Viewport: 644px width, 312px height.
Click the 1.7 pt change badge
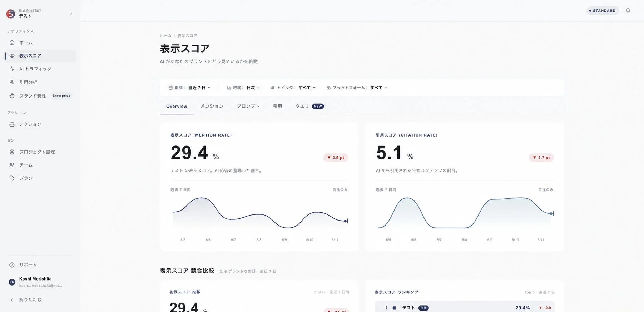[541, 158]
